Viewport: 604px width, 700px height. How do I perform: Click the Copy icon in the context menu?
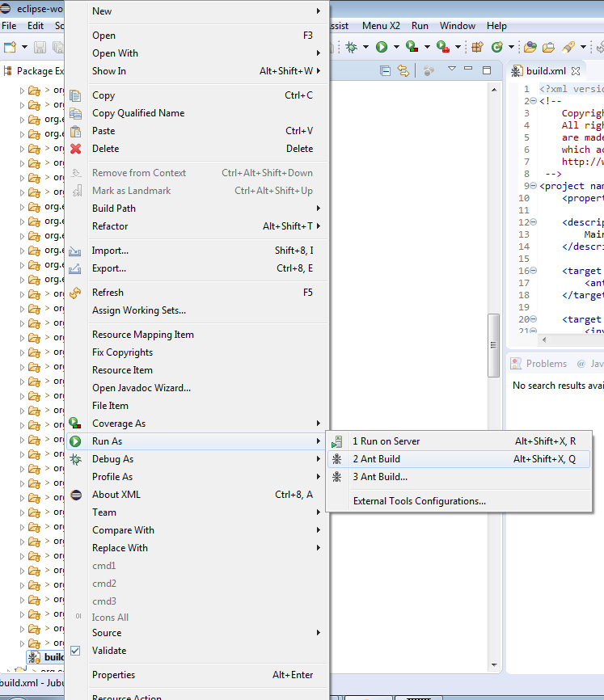point(75,95)
